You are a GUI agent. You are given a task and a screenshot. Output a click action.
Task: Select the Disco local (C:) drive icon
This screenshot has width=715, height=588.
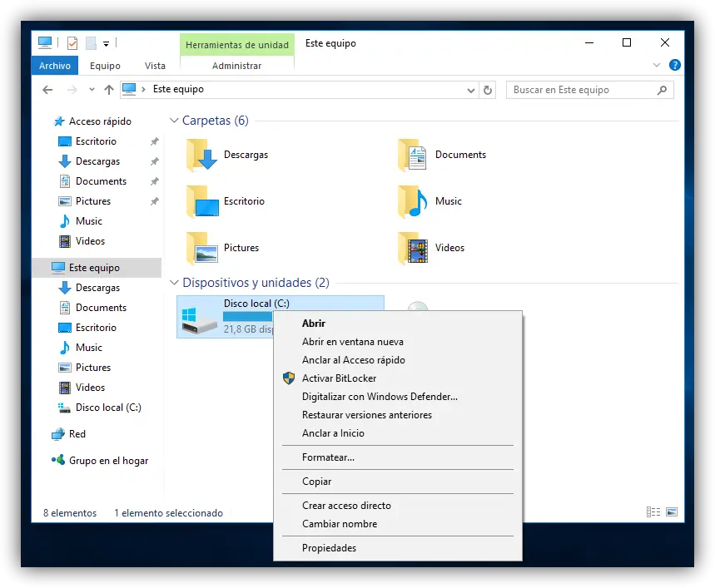coord(199,320)
